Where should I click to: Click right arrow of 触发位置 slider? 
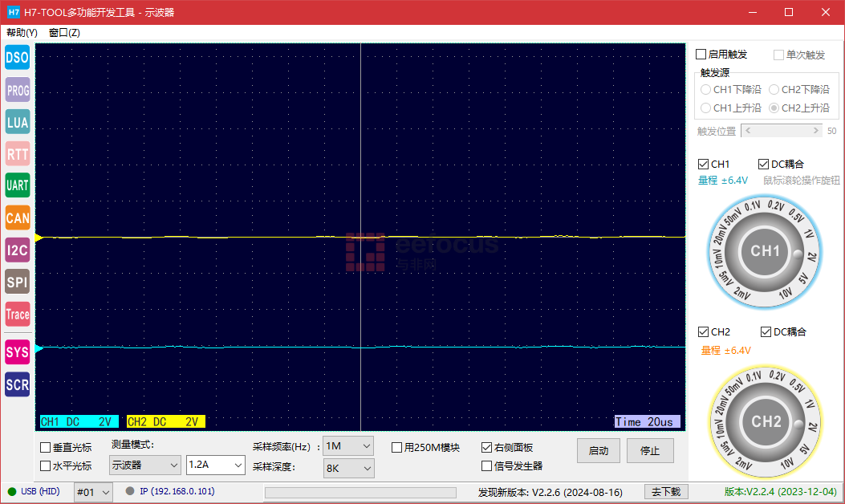click(x=816, y=131)
